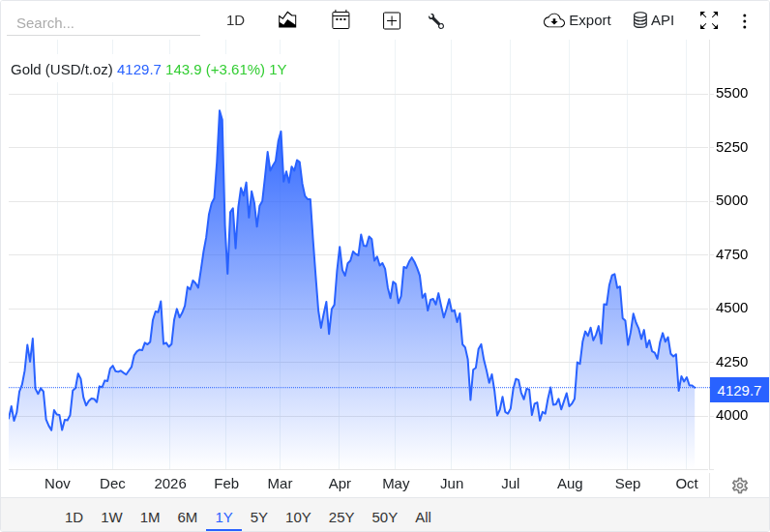This screenshot has height=532, width=770.
Task: Click the API database button
Action: [653, 20]
